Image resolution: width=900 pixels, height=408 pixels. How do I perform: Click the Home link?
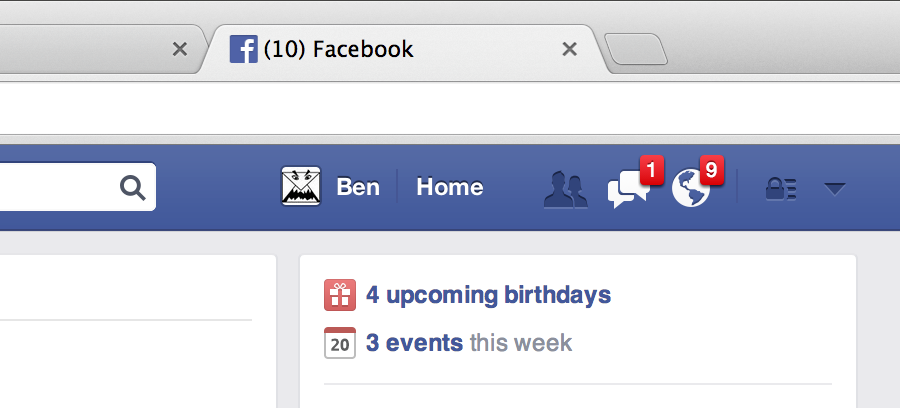click(x=450, y=187)
